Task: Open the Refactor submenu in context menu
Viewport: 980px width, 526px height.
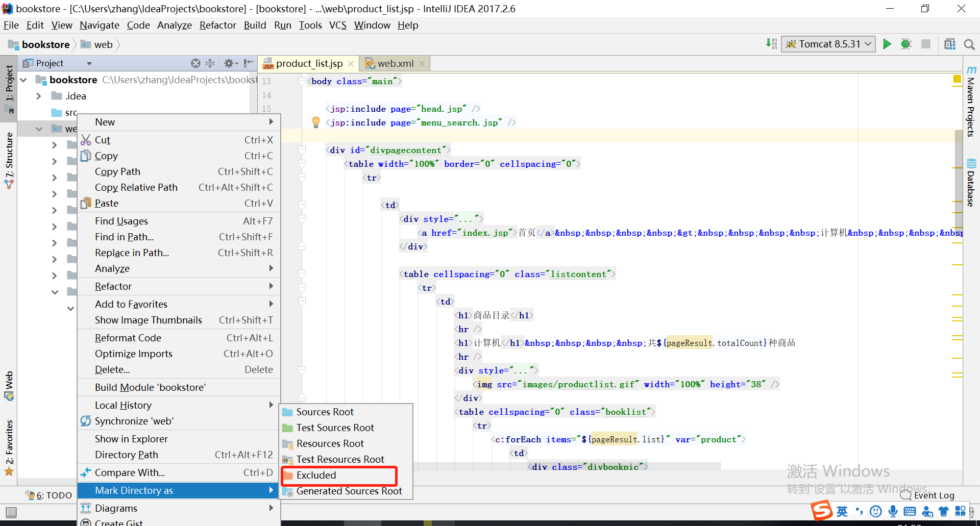Action: click(179, 286)
